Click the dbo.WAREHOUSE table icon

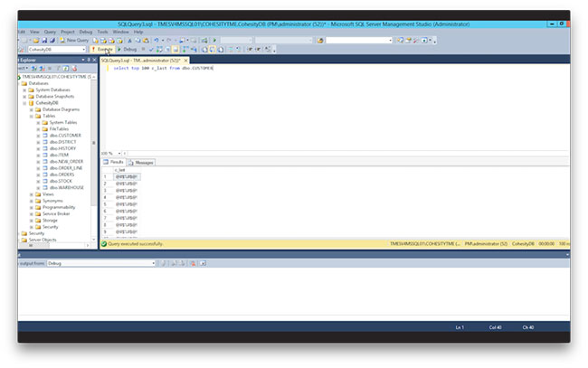45,186
